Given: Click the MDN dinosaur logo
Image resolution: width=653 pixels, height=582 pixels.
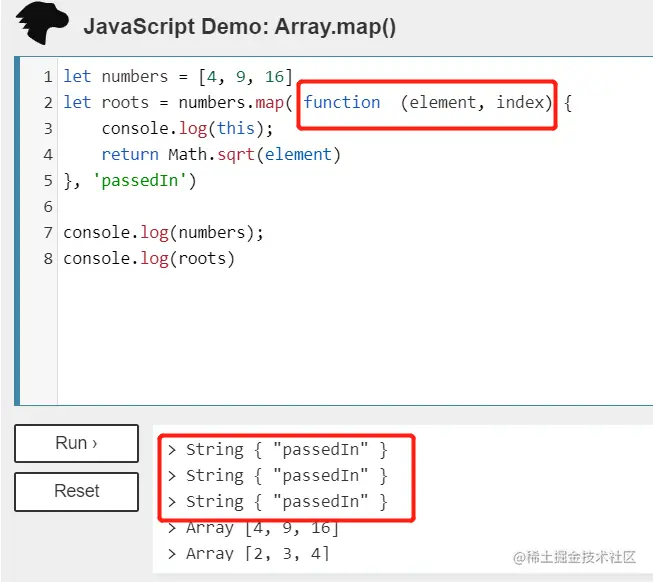Looking at the screenshot, I should pyautogui.click(x=42, y=23).
